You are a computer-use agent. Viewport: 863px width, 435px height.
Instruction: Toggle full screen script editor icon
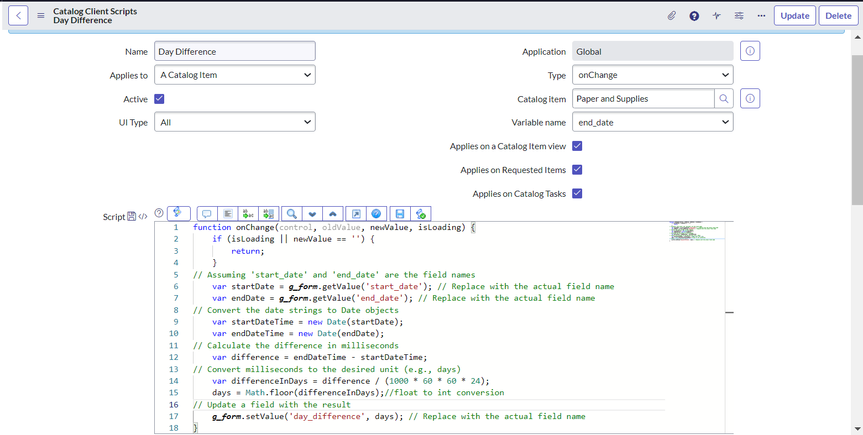pyautogui.click(x=356, y=214)
